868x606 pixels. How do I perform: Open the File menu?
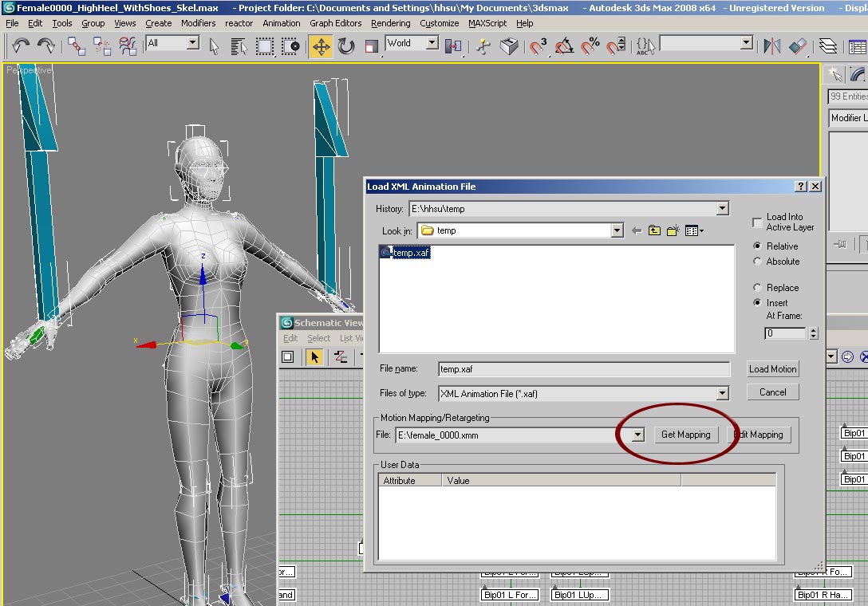12,23
